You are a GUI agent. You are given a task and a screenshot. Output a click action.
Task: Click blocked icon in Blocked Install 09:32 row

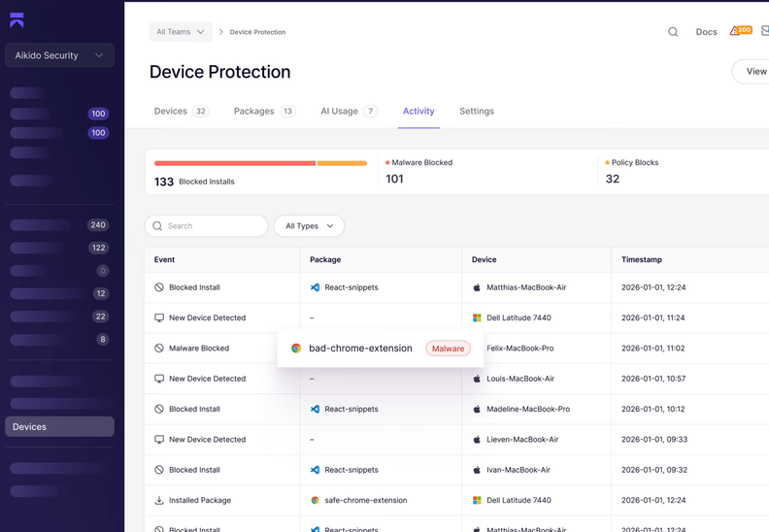(x=159, y=470)
